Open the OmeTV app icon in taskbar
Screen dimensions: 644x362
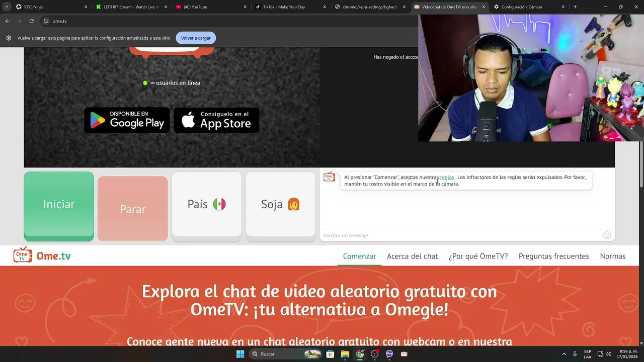[x=404, y=354]
